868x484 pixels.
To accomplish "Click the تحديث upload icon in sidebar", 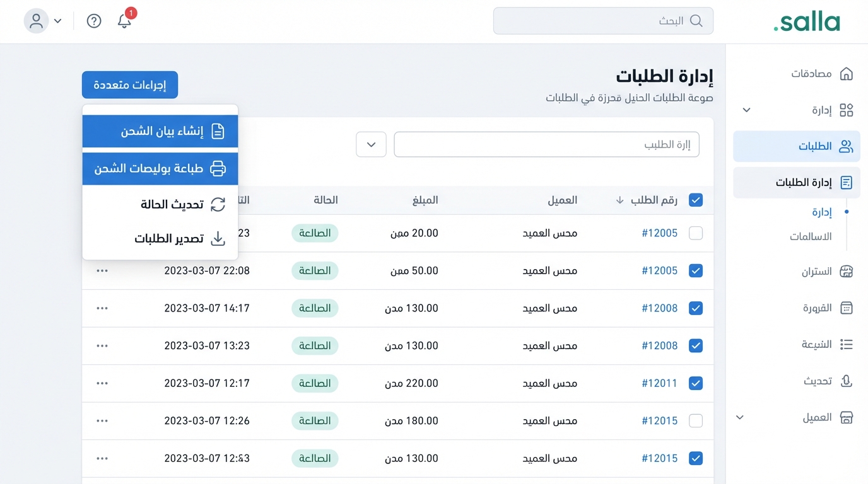I will 847,381.
